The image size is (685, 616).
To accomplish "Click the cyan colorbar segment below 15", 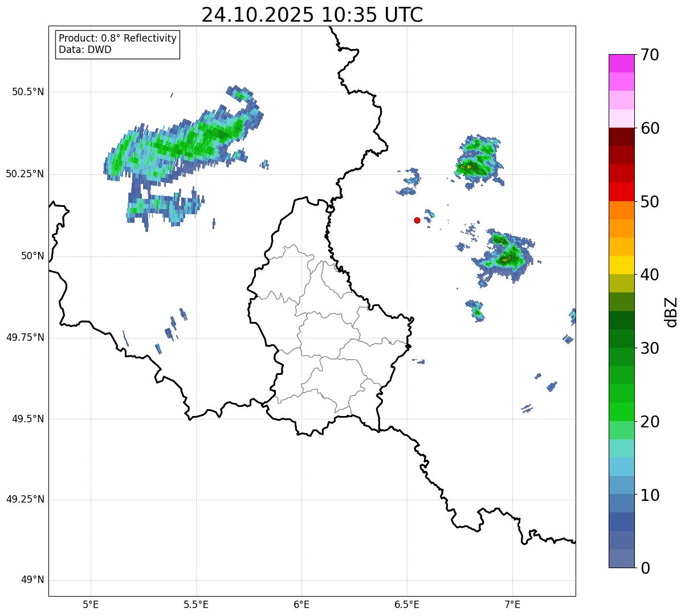I will (x=622, y=467).
